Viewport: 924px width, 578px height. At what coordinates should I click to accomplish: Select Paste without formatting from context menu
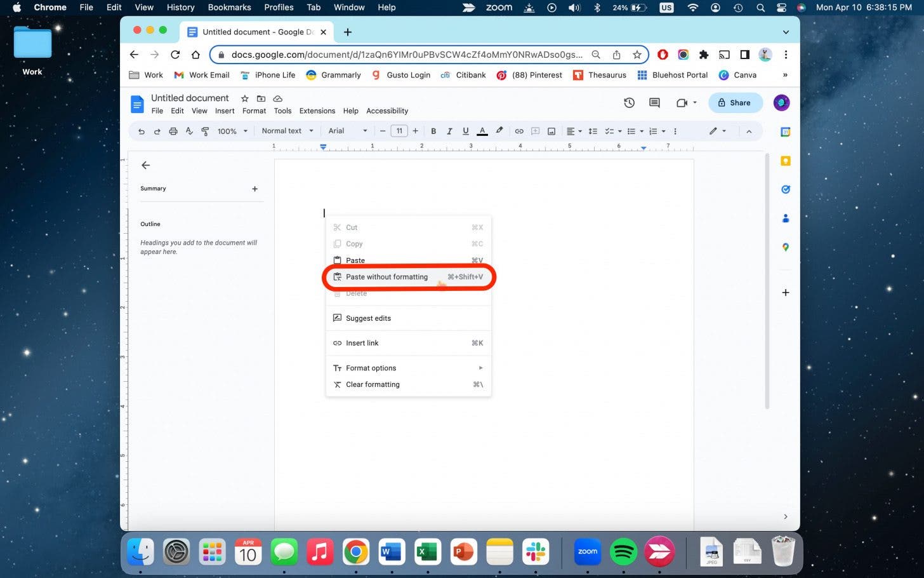(387, 277)
